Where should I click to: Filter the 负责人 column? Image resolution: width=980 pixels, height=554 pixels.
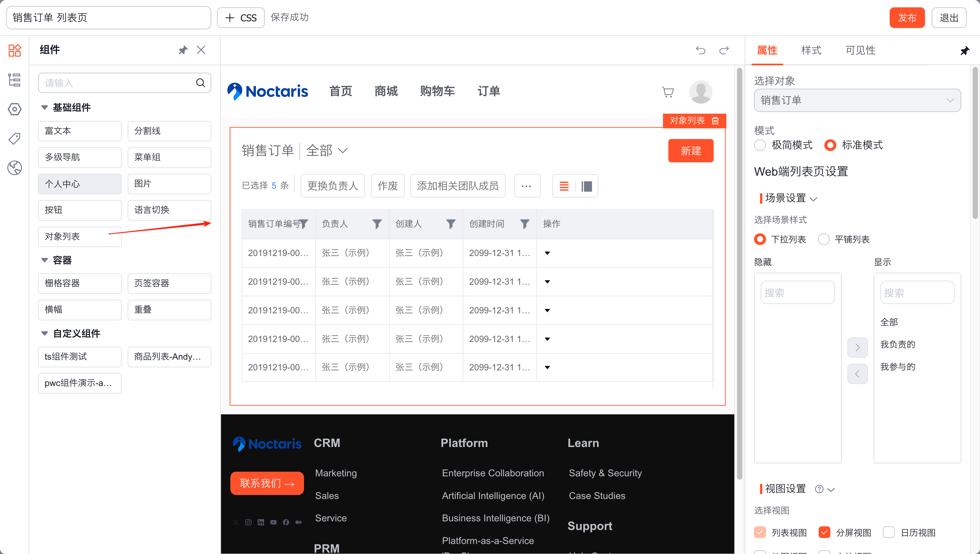point(377,224)
